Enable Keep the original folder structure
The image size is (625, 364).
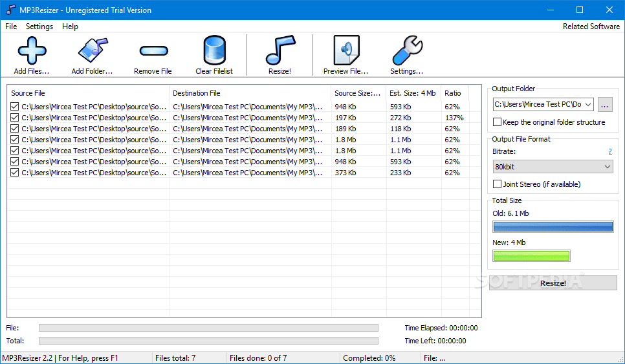497,122
